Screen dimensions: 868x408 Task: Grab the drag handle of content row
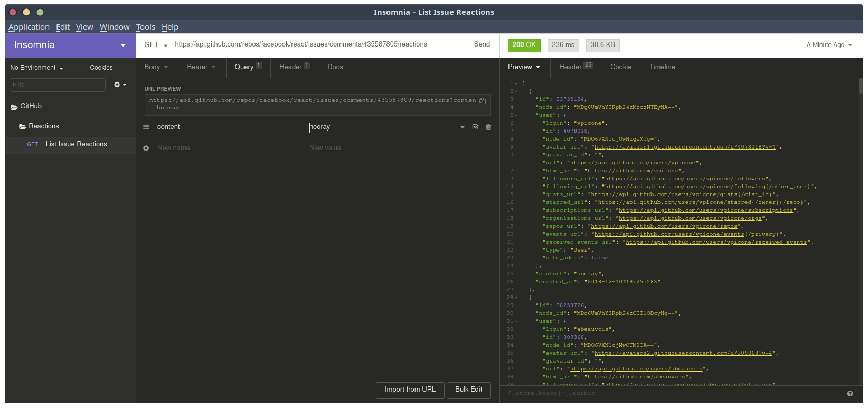(146, 127)
